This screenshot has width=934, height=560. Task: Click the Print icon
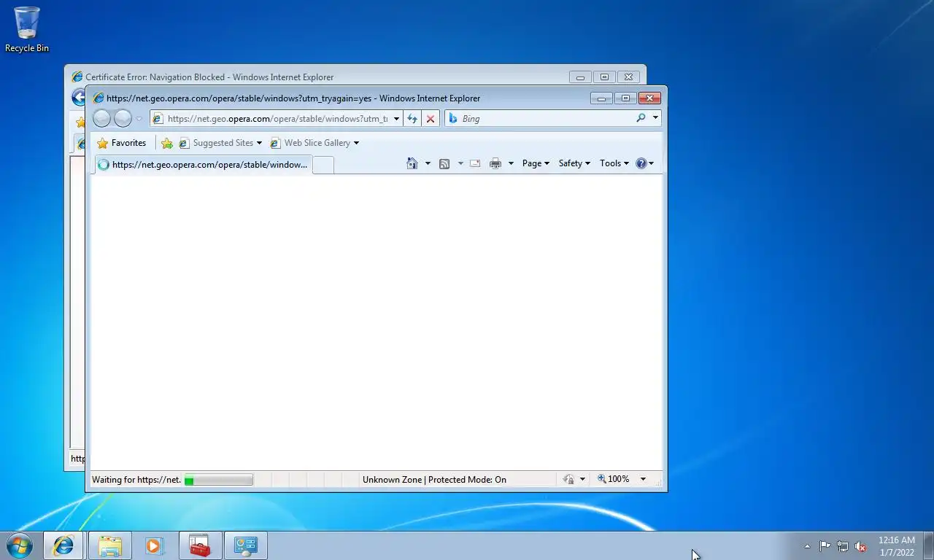pyautogui.click(x=495, y=163)
